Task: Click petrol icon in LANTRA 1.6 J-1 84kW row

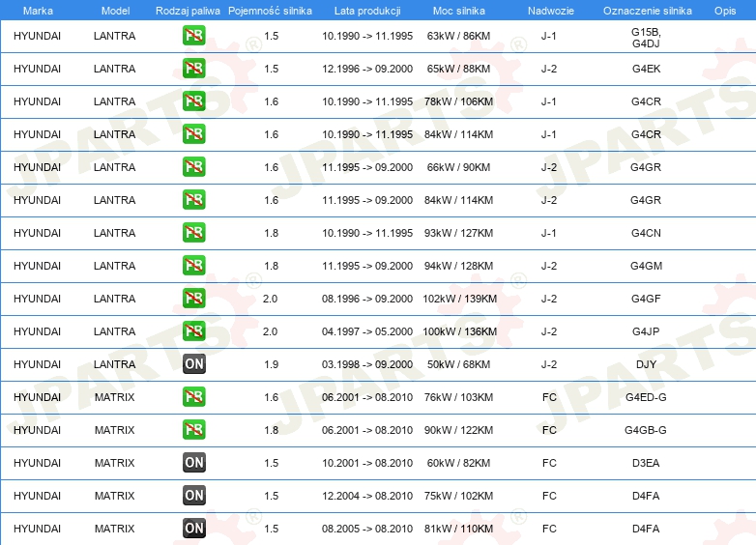Action: coord(193,134)
